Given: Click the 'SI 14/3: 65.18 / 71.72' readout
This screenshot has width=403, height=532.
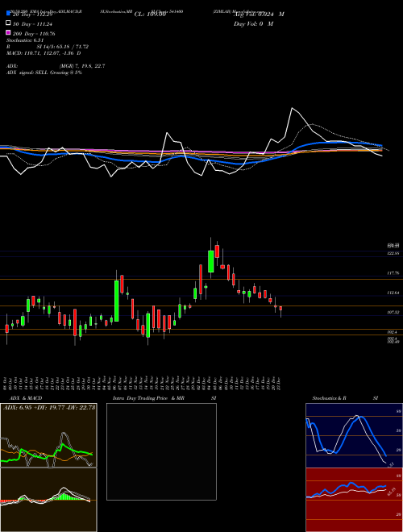Looking at the screenshot, I should (x=63, y=47).
